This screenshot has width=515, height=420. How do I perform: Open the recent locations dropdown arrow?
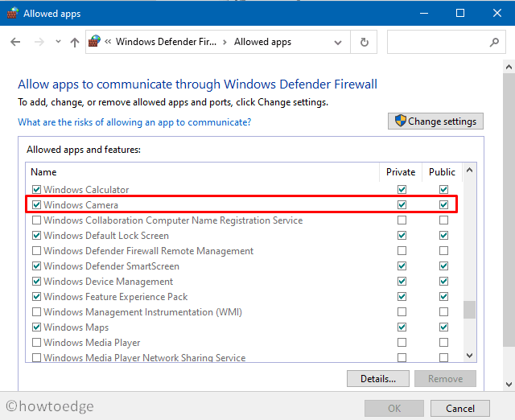pos(56,42)
